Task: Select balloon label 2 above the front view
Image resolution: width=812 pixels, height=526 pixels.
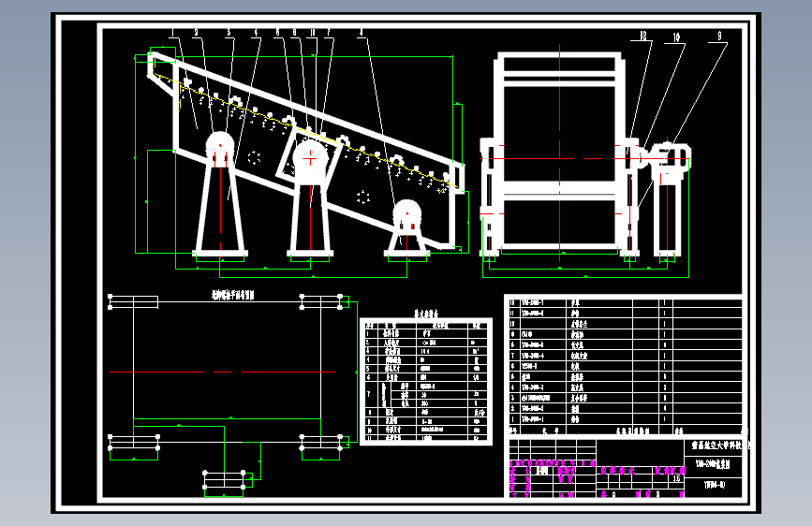Action: pyautogui.click(x=197, y=33)
